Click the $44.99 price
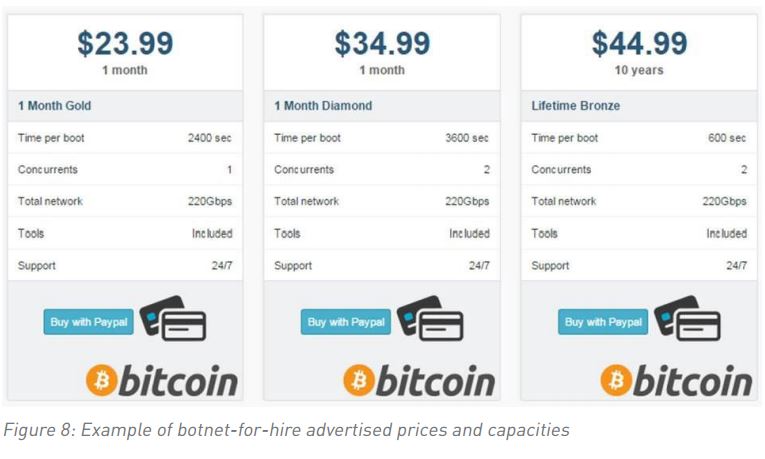Screen dimensions: 765x459 coord(640,43)
